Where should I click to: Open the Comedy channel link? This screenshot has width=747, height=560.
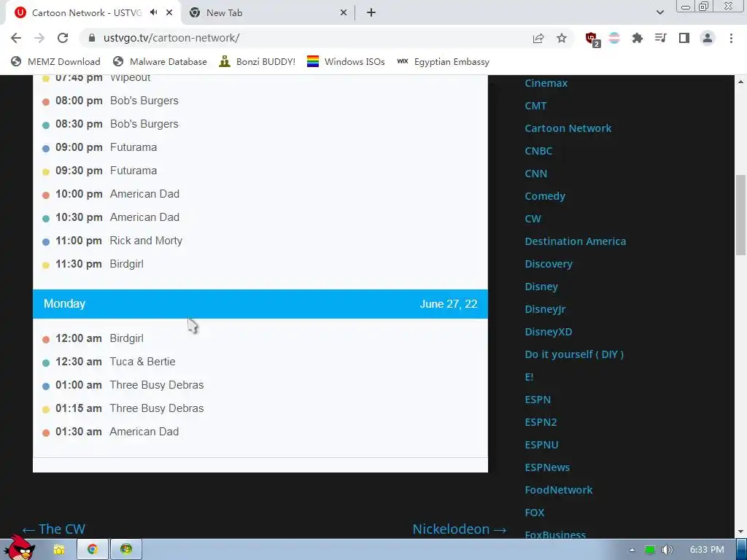coord(545,196)
